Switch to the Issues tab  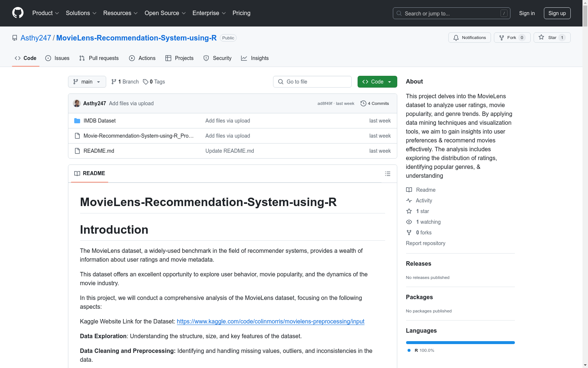point(57,58)
